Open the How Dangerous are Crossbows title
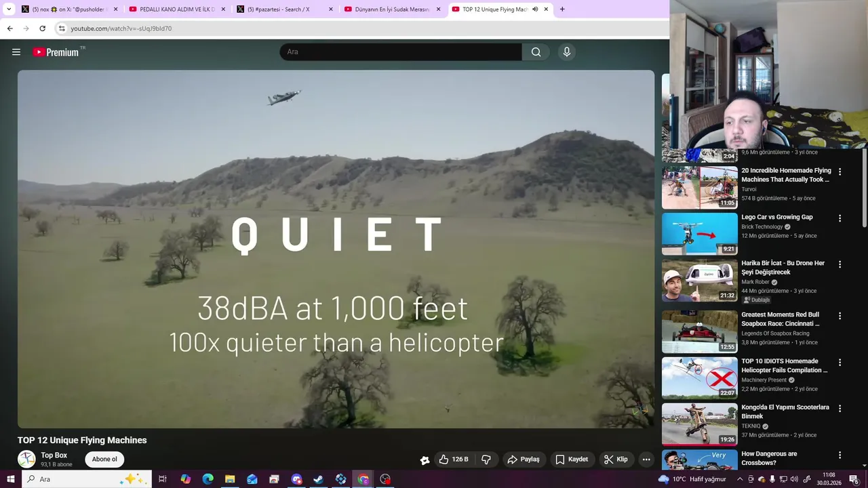This screenshot has height=488, width=868. [769, 458]
